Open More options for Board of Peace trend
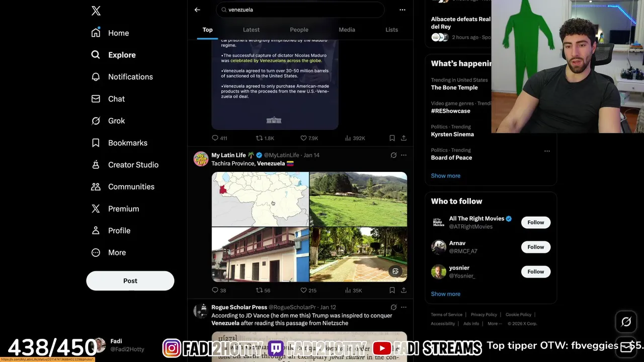The width and height of the screenshot is (644, 362). point(547,151)
